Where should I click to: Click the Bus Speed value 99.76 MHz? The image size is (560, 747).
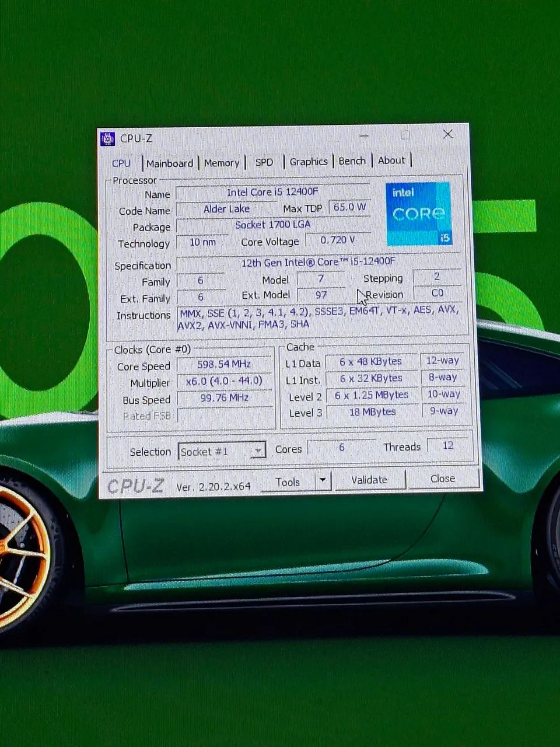pos(224,398)
